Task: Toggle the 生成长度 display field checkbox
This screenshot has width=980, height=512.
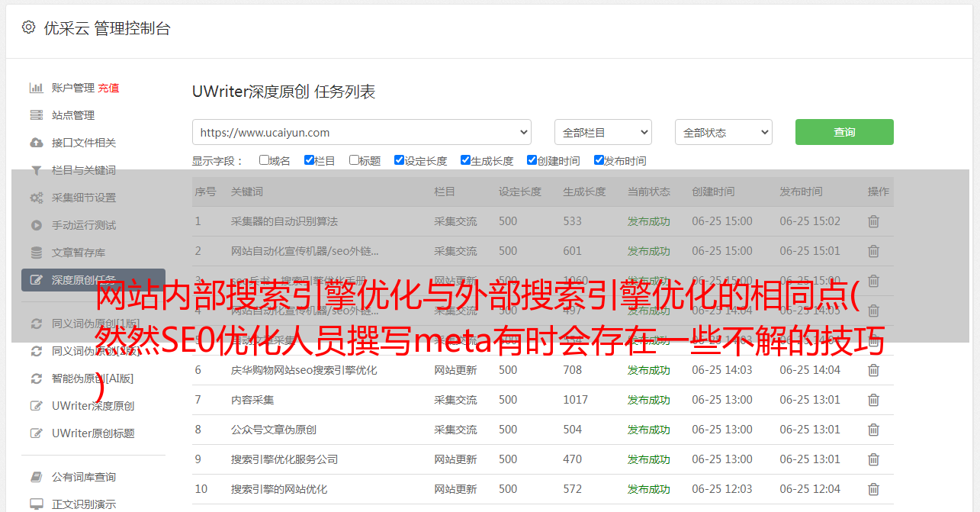Action: click(465, 160)
